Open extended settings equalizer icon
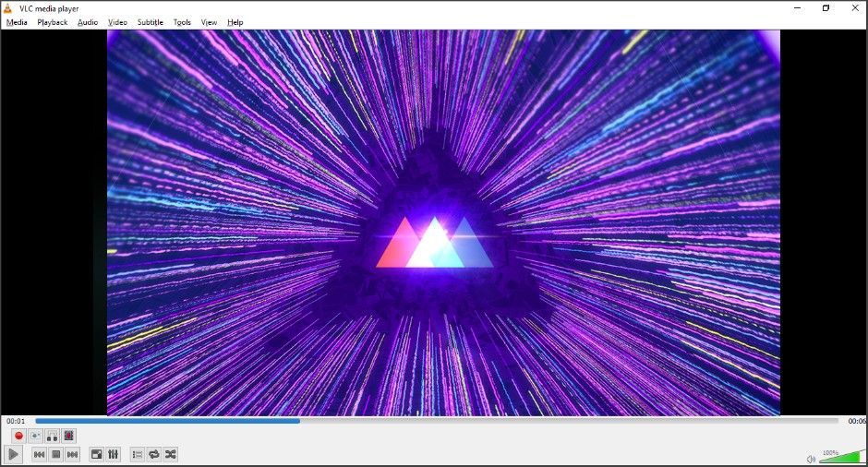 coord(113,455)
